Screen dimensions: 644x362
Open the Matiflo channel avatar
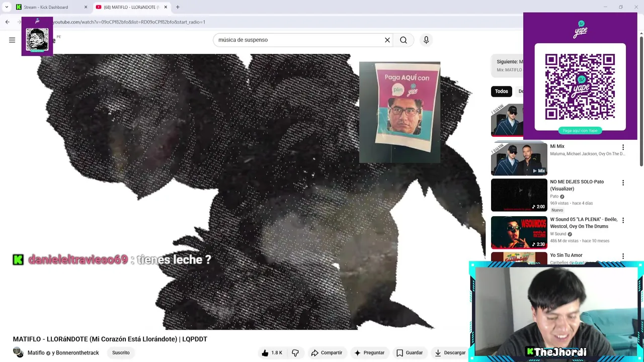tap(18, 352)
